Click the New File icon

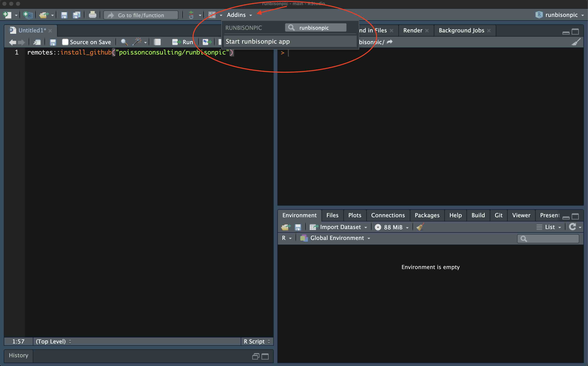click(x=7, y=15)
